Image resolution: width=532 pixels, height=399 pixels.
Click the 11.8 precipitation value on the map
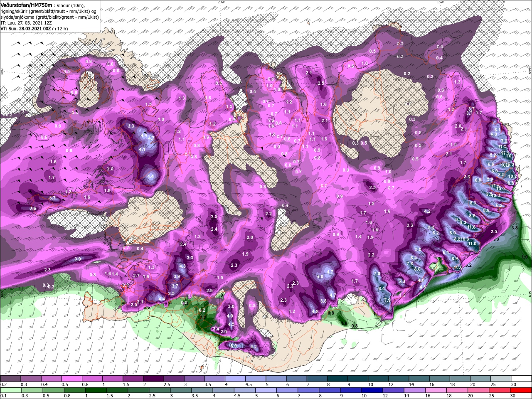click(x=471, y=227)
